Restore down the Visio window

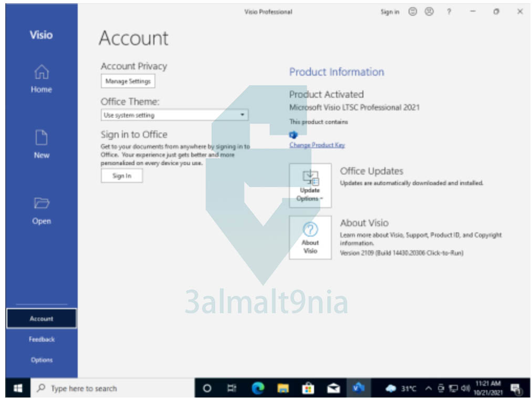(496, 12)
